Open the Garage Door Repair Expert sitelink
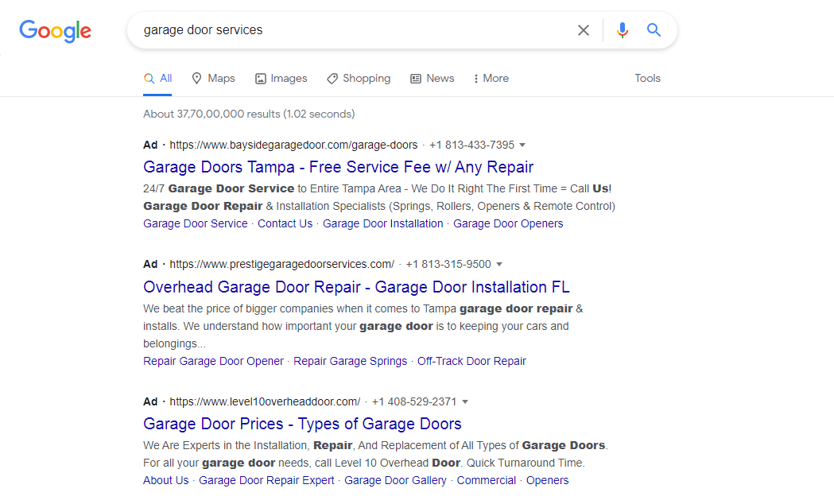834x504 pixels. pyautogui.click(x=266, y=481)
